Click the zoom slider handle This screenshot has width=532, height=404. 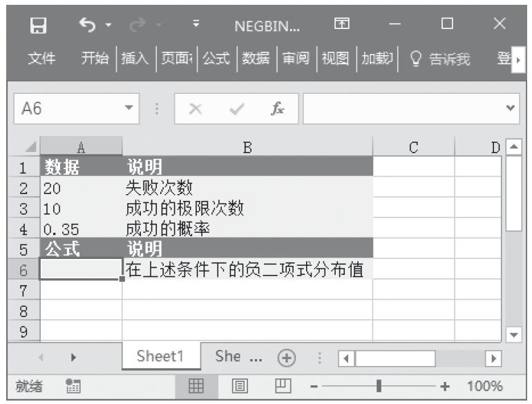(x=379, y=386)
